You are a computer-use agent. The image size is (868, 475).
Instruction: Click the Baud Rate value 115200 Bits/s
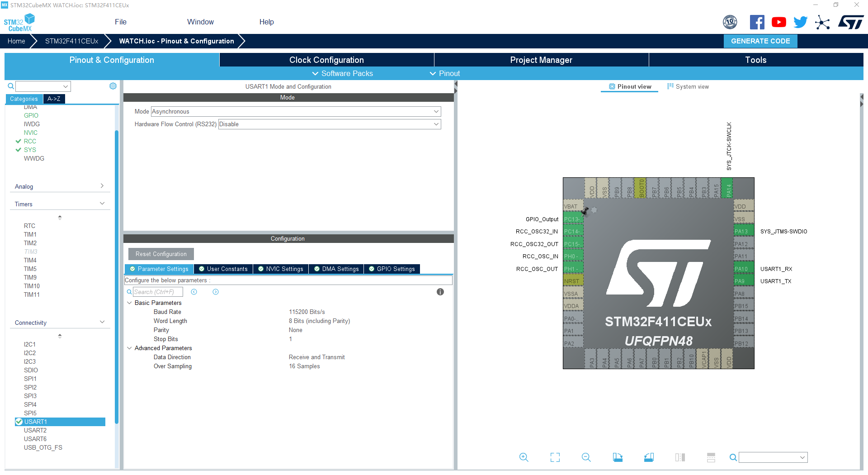307,312
